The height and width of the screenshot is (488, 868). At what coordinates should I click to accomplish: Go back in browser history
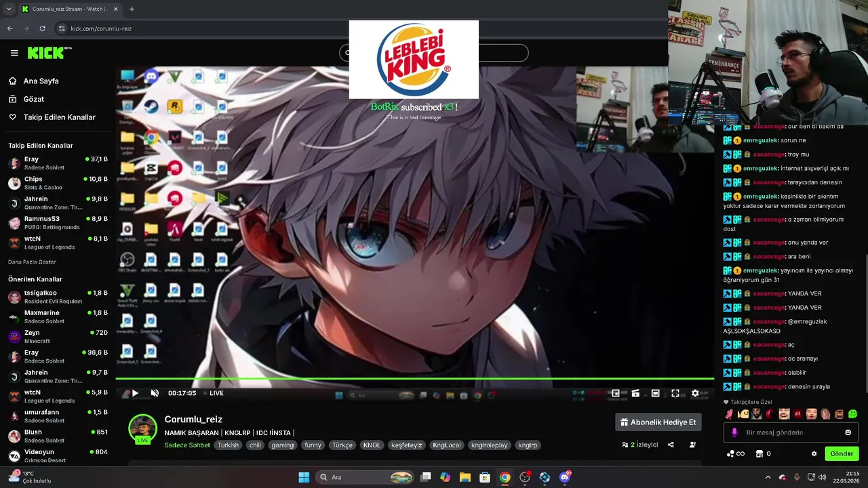coord(9,28)
